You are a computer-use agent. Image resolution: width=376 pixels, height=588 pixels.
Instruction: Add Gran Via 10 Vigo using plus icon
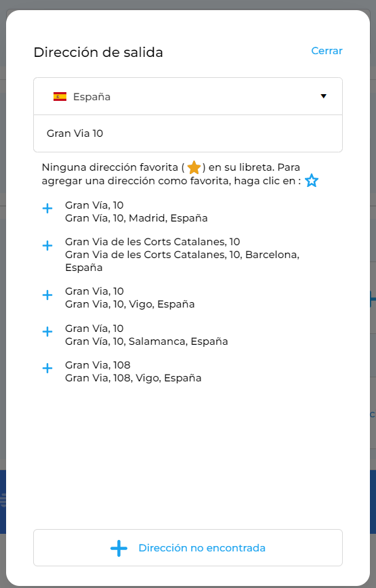pos(47,295)
